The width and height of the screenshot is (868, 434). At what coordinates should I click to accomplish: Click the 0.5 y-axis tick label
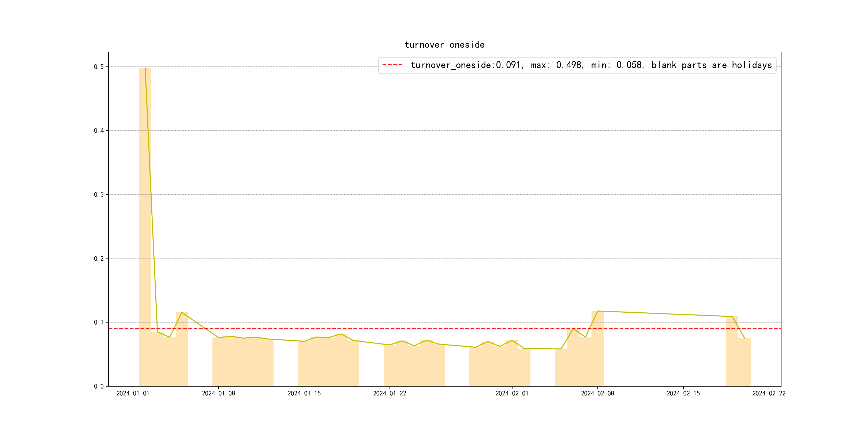[99, 67]
